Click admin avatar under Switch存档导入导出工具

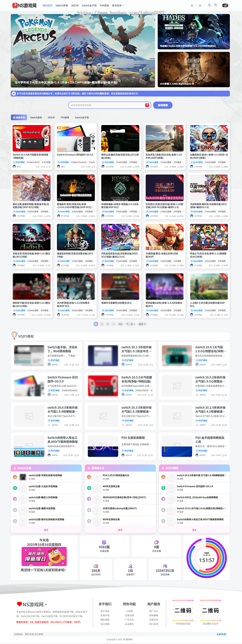(49, 455)
